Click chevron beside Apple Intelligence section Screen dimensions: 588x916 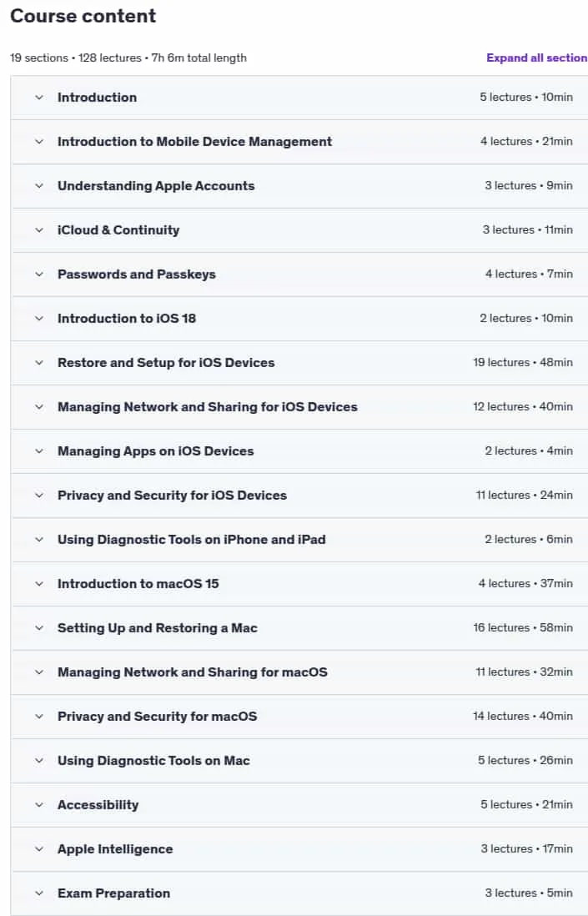click(39, 848)
